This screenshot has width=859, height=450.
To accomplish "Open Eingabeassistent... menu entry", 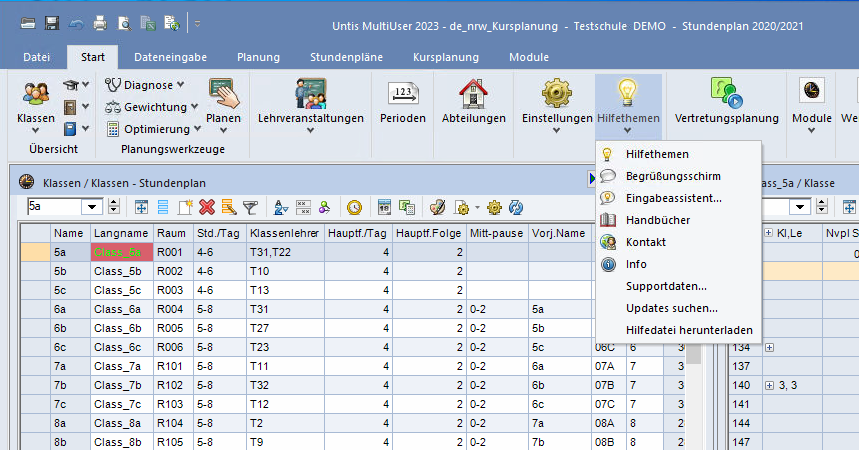I will 678,198.
